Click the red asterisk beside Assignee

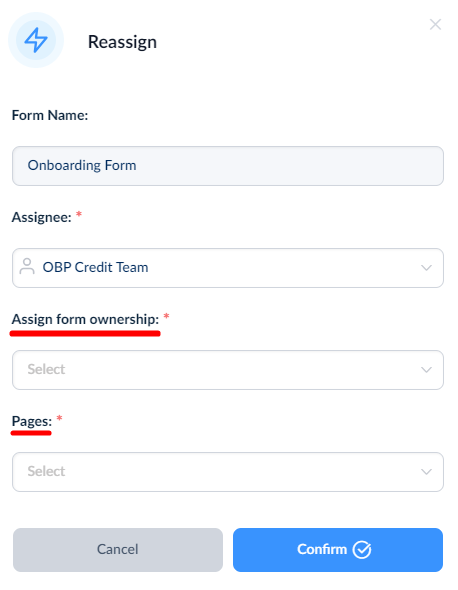tap(79, 214)
